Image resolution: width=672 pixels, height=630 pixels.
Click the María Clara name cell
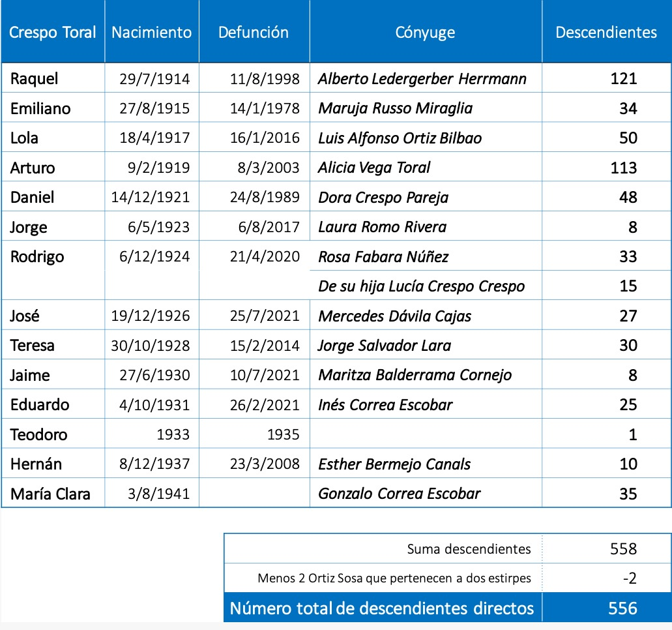tap(50, 494)
